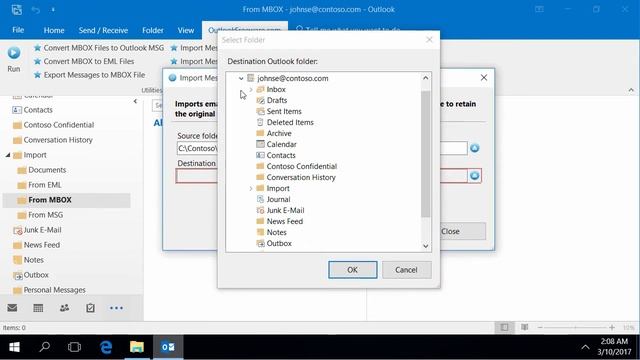Collapse the Import folder in the sidebar
Screen dimensions: 640x360
(x=8, y=155)
